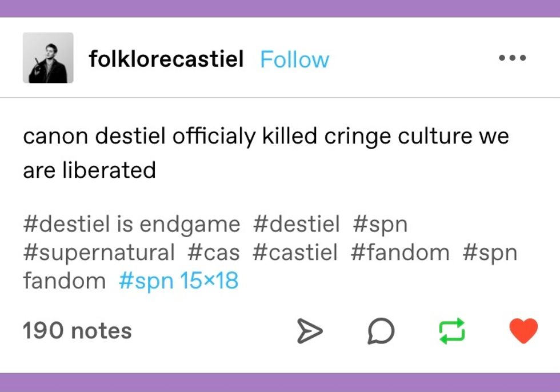560x392 pixels.
Task: Click the standalone #destiel tag
Action: coord(296,224)
